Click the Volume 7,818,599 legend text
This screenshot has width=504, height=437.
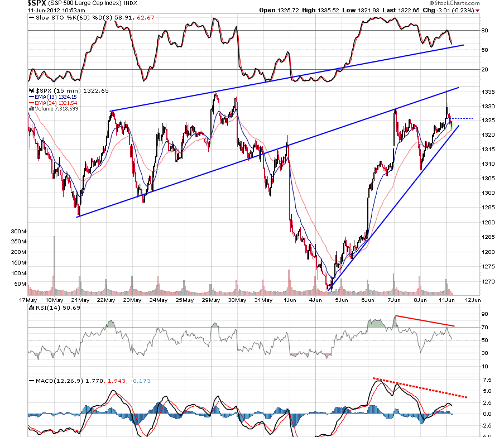tap(56, 109)
